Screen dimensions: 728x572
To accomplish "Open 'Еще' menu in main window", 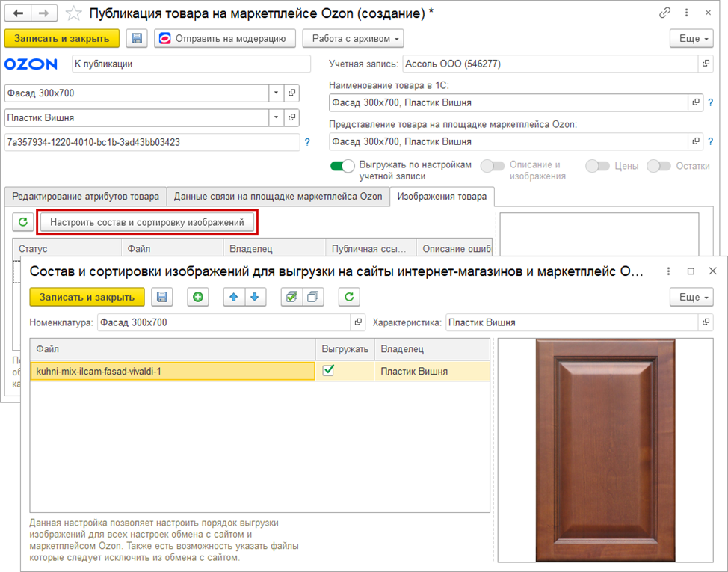I will 689,39.
